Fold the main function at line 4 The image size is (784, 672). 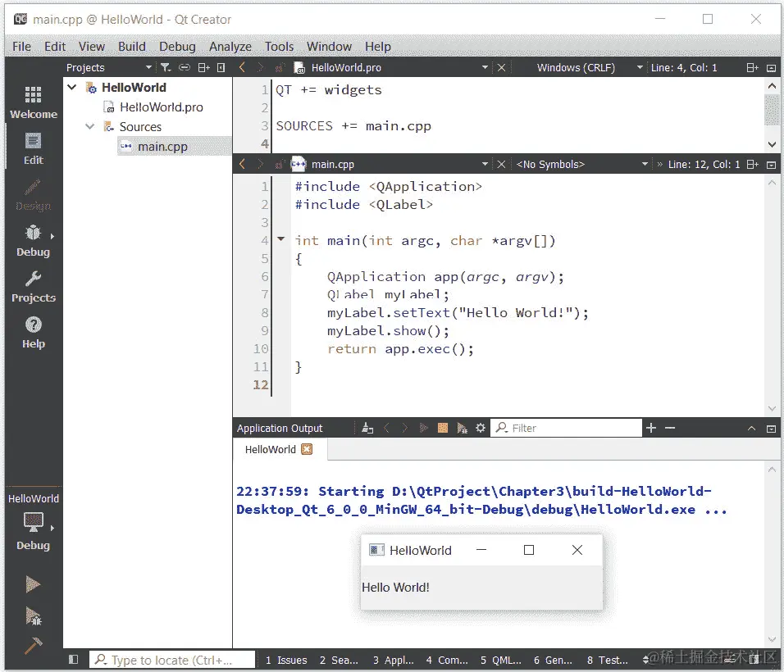pos(281,239)
